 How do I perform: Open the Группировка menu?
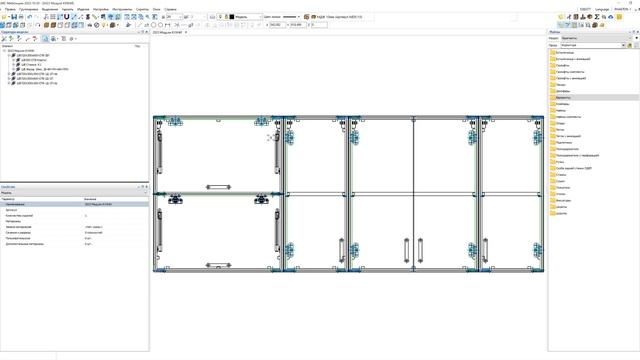pyautogui.click(x=29, y=9)
